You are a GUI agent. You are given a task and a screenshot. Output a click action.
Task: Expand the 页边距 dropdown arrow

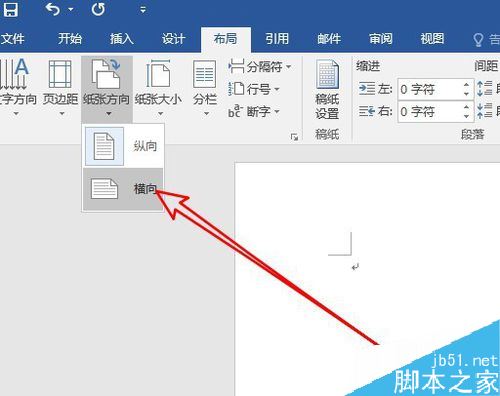62,114
